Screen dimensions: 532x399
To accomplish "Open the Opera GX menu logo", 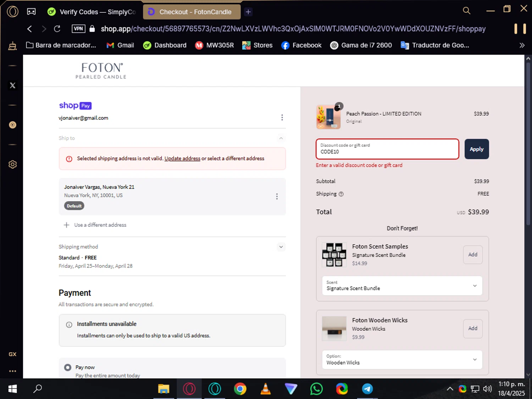I will coord(12,12).
